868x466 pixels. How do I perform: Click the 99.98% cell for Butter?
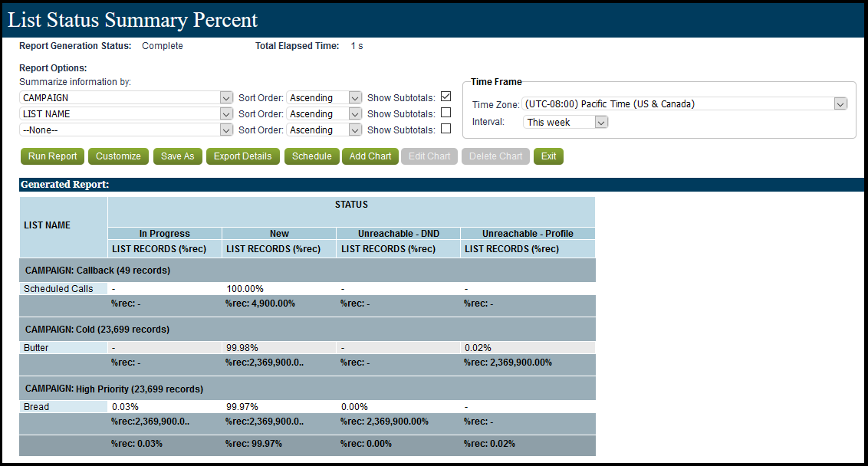279,347
